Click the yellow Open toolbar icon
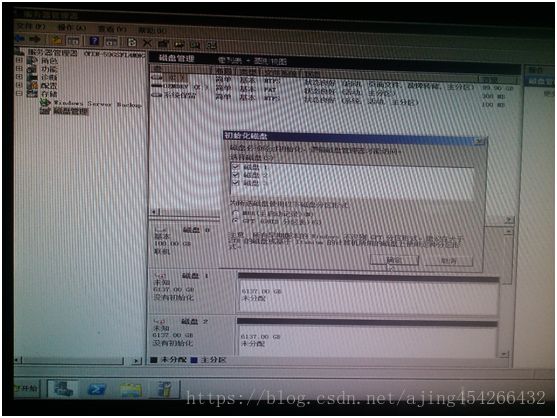557x418 pixels. coord(180,44)
